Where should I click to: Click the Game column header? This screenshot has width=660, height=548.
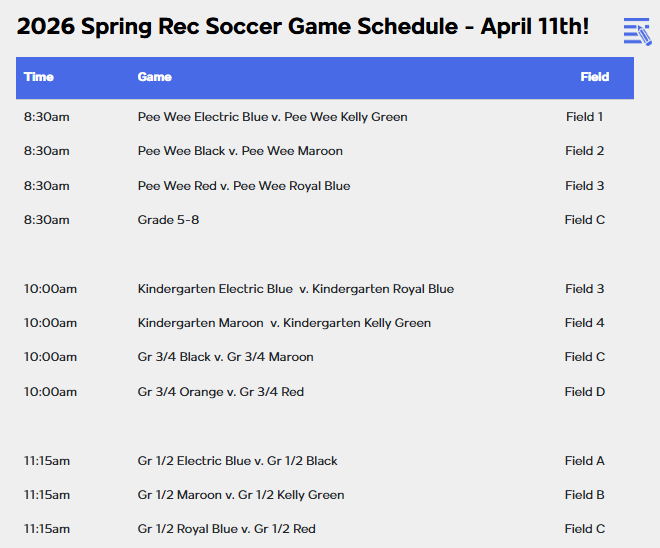point(155,77)
